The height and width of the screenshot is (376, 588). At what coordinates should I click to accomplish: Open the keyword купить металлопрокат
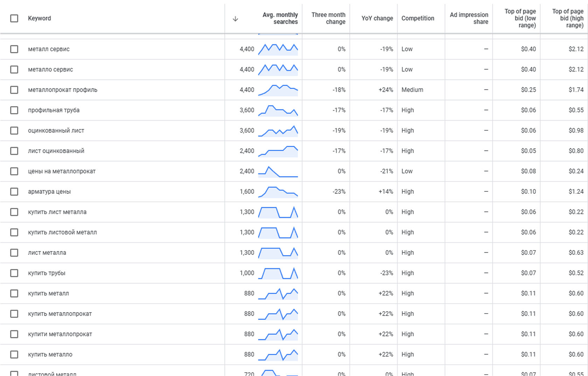click(60, 314)
